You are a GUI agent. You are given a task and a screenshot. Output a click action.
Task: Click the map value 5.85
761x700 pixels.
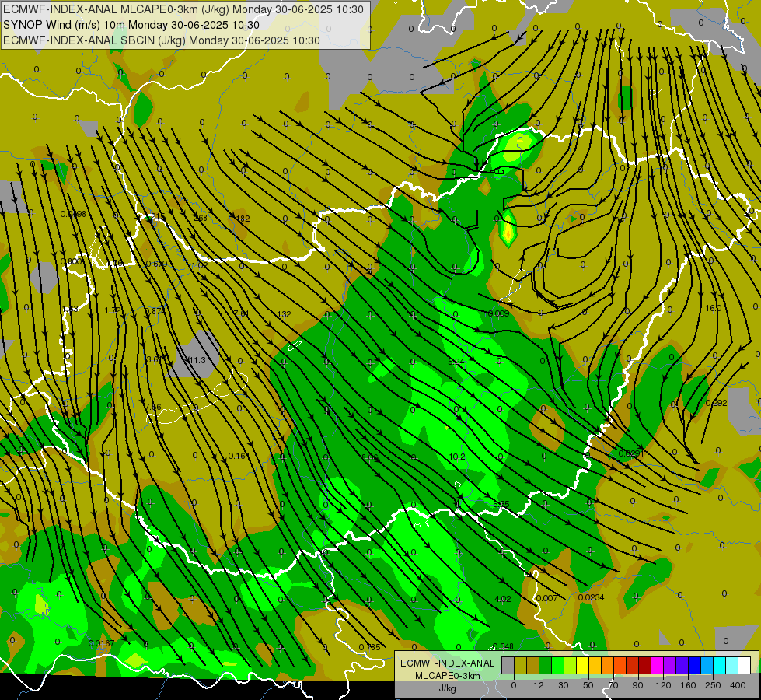[501, 504]
